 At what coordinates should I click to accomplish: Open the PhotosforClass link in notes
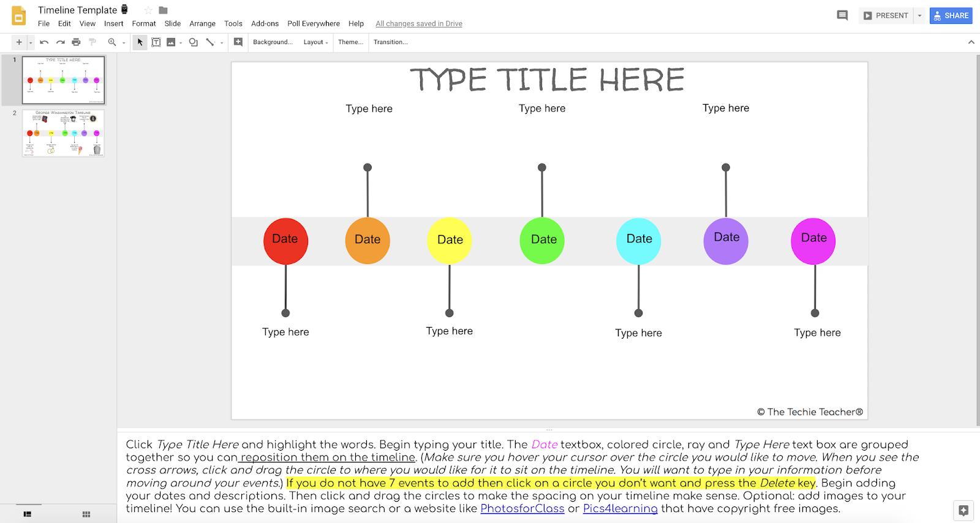click(522, 509)
